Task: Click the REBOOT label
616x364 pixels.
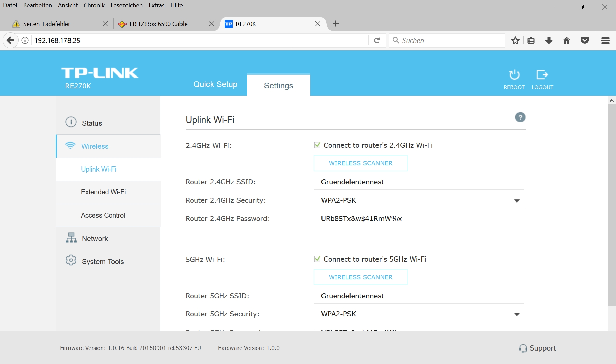Action: pos(514,87)
